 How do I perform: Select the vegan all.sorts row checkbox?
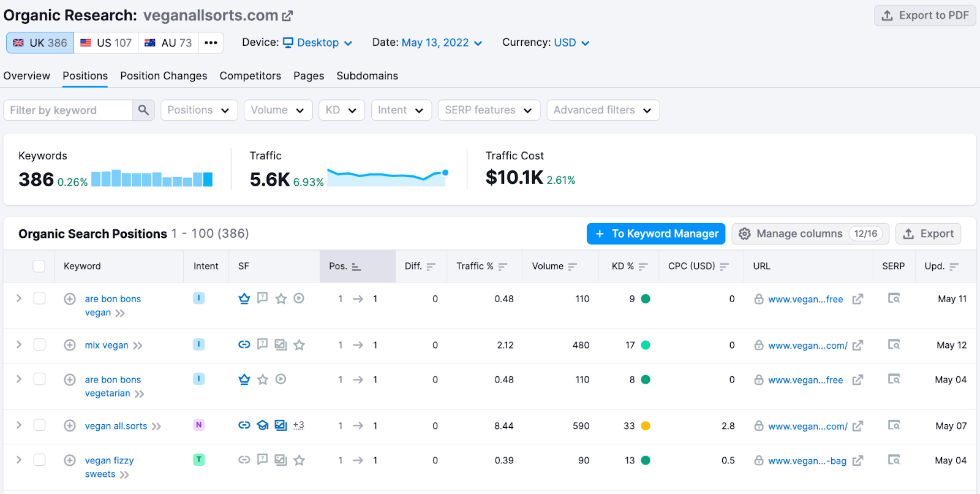[x=39, y=425]
